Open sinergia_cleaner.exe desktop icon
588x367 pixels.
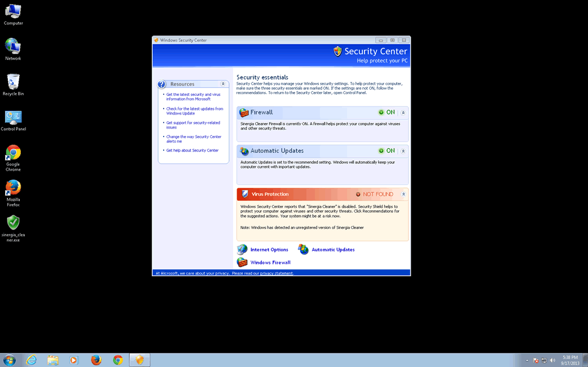point(13,222)
